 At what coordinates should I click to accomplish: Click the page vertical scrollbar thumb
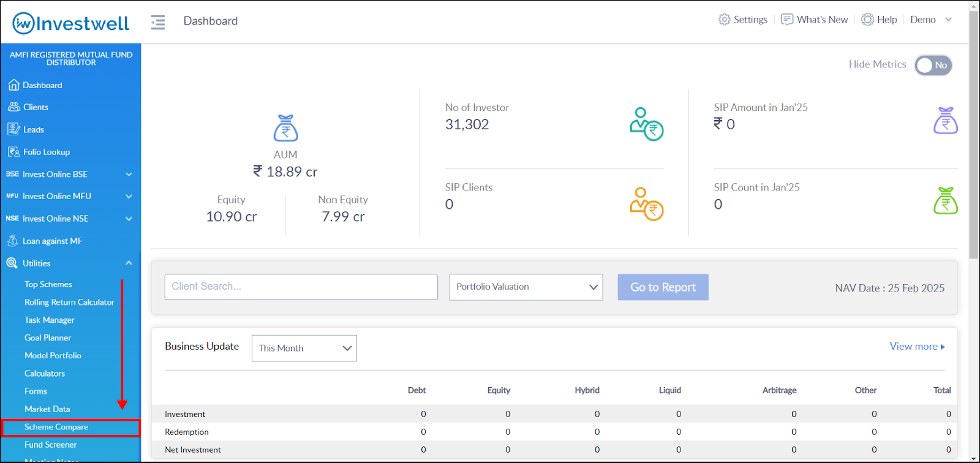coord(974,134)
